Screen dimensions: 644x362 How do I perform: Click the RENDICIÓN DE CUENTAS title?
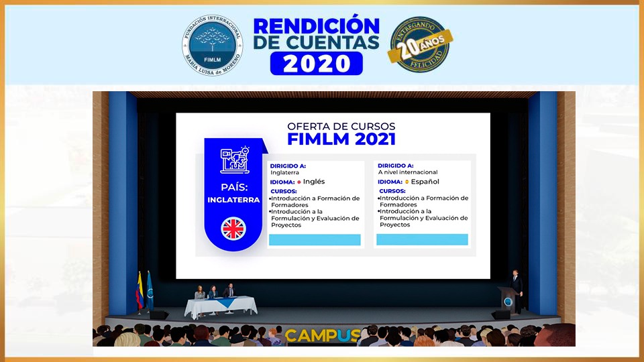pos(316,34)
